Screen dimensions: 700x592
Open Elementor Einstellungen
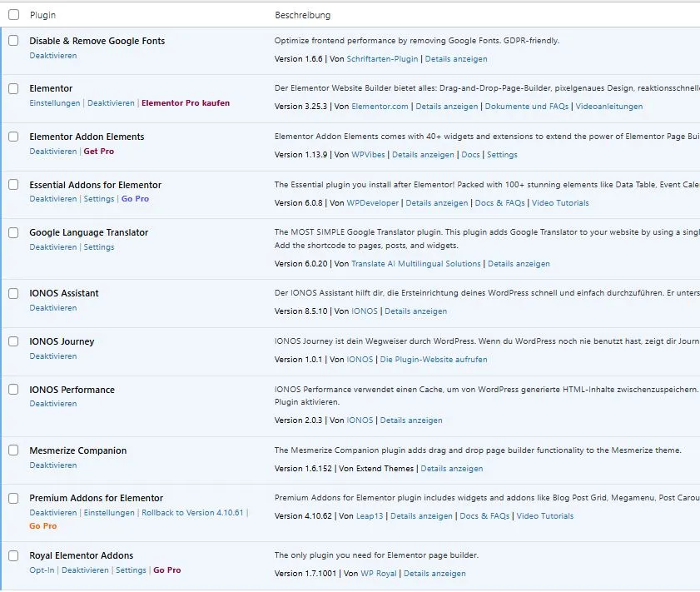(x=54, y=103)
